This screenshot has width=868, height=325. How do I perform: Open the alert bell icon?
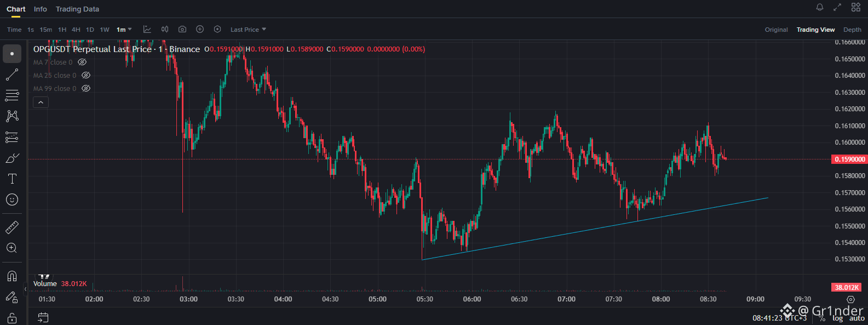[x=820, y=7]
